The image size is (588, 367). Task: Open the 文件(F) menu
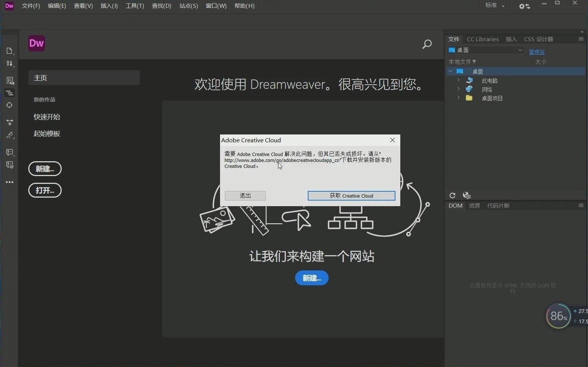(31, 6)
